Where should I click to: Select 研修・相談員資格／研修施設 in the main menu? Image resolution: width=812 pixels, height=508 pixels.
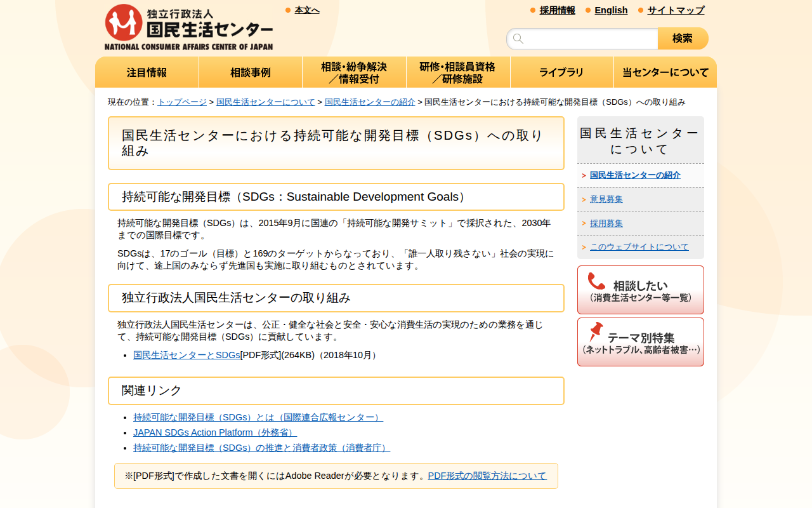click(x=458, y=72)
